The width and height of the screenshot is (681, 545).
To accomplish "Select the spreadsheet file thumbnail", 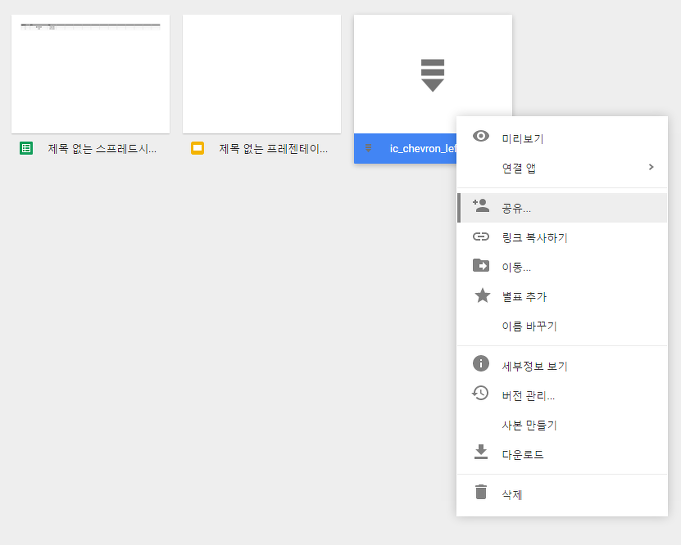I will click(x=90, y=74).
